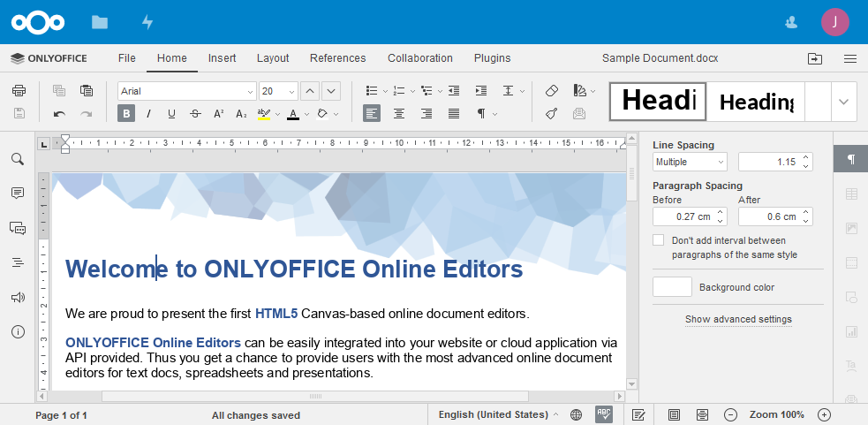Toggle bold formatting
Viewport: 868px width, 425px height.
126,114
